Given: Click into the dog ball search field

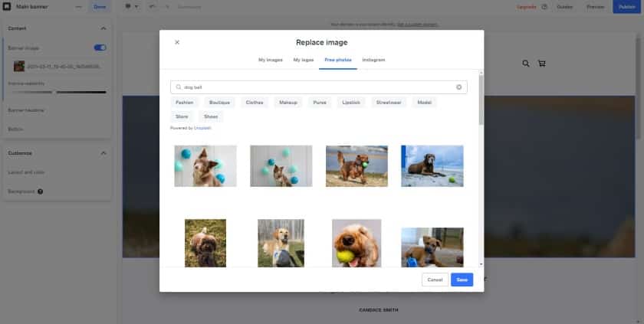Looking at the screenshot, I should pos(319,87).
